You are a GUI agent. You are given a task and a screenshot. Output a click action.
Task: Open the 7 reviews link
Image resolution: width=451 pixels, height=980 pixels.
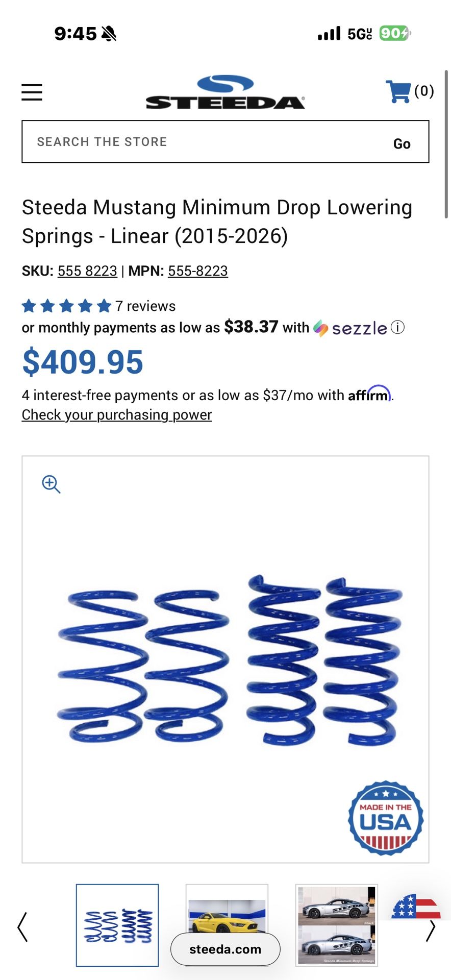click(x=145, y=305)
